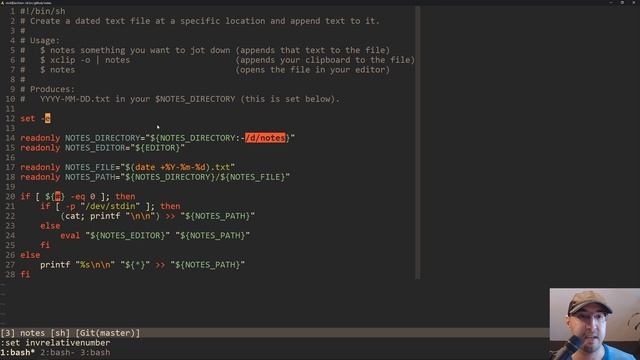Click the webcam overlay thumbnail

click(x=595, y=324)
